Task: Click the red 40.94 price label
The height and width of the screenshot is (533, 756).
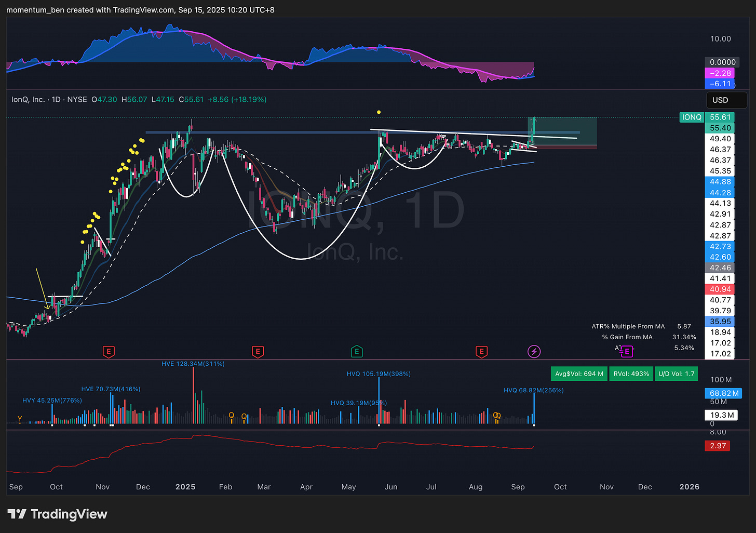Action: (x=720, y=289)
